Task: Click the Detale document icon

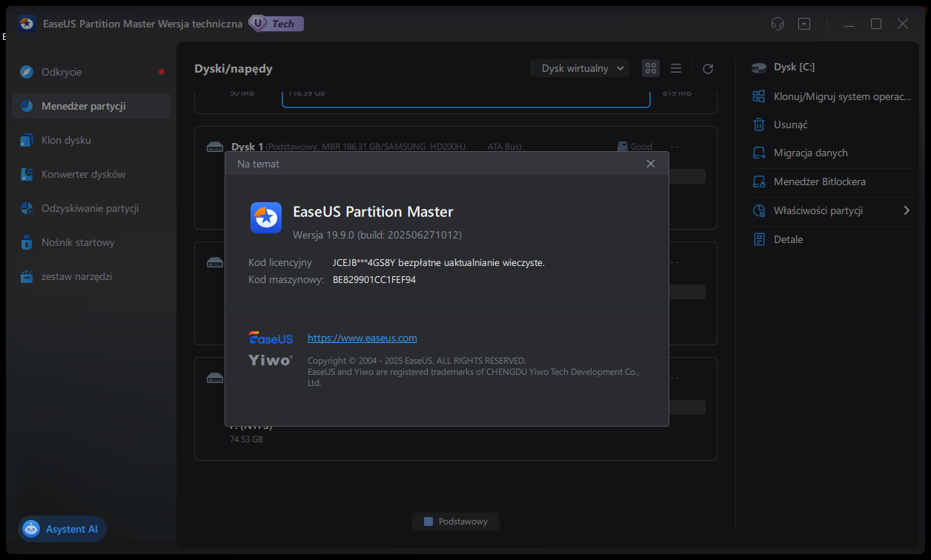Action: pyautogui.click(x=758, y=239)
